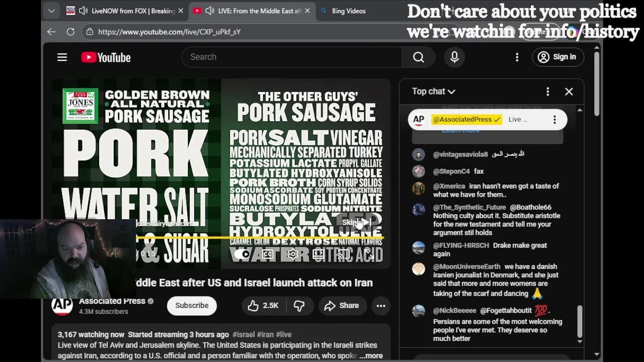The width and height of the screenshot is (644, 362).
Task: Go to YouTube home via the logo
Action: [106, 57]
